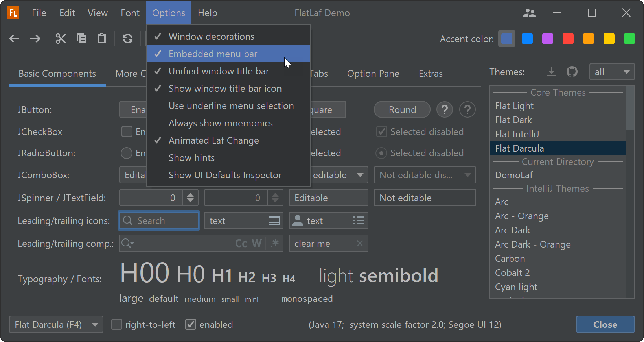Image resolution: width=644 pixels, height=342 pixels.
Task: Click the Back arrow toolbar icon
Action: pyautogui.click(x=15, y=39)
